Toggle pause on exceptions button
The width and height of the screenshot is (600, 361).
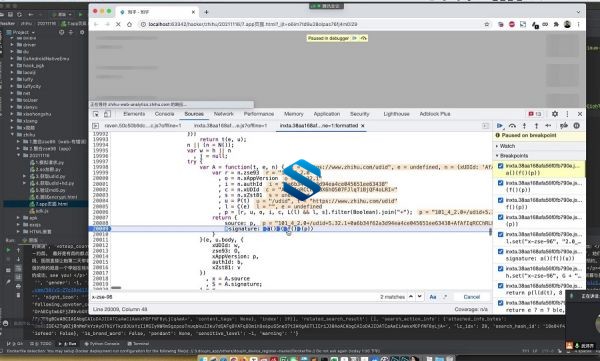click(577, 126)
